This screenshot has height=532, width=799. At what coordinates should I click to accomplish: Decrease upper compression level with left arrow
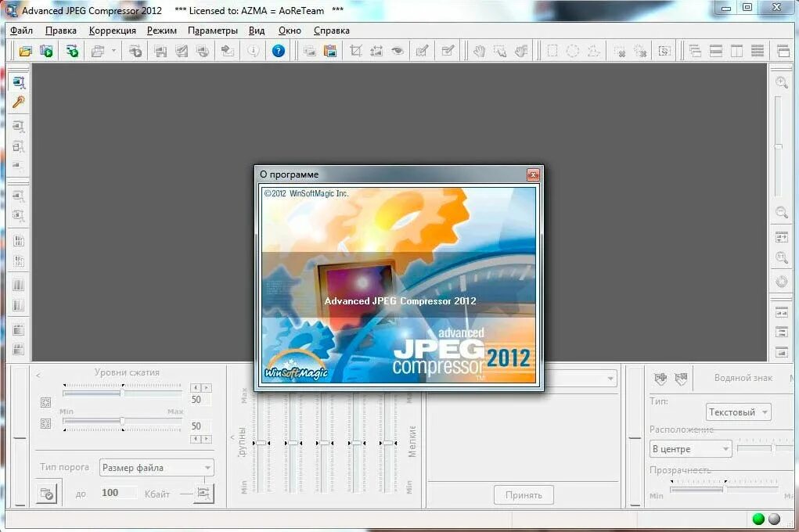[x=196, y=388]
